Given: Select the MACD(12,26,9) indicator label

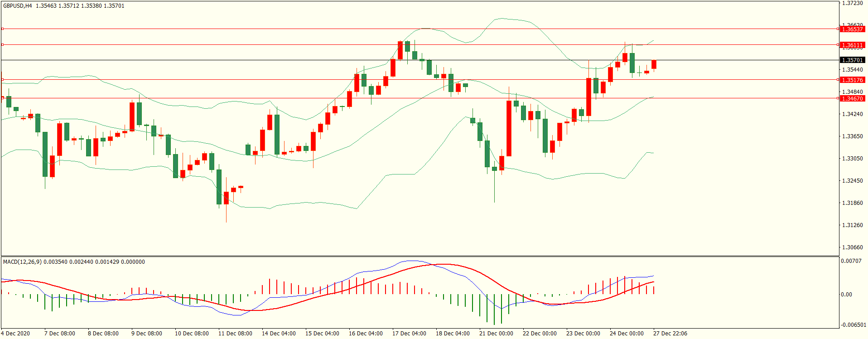Looking at the screenshot, I should point(23,262).
